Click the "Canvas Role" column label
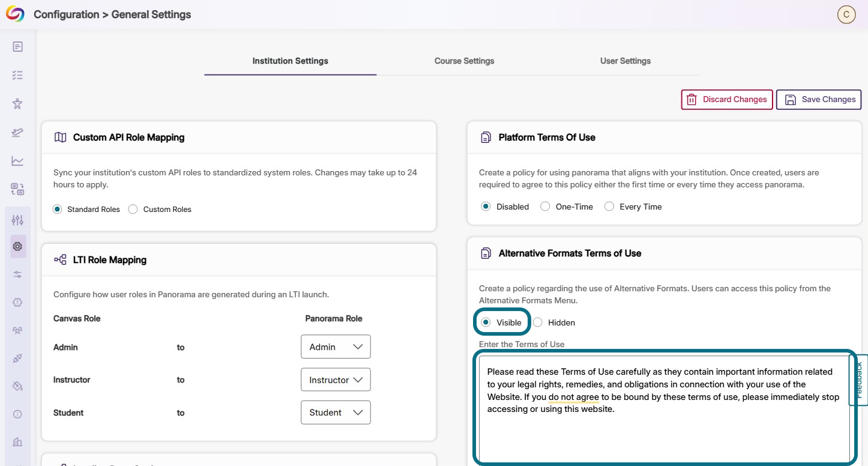Screen dimensions: 868x466 pyautogui.click(x=77, y=319)
